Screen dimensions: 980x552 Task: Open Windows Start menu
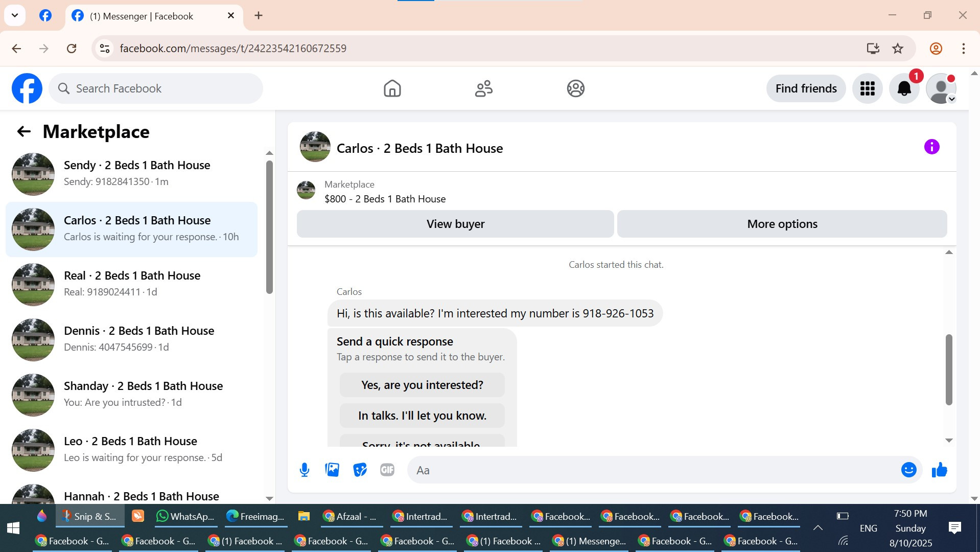tap(13, 528)
